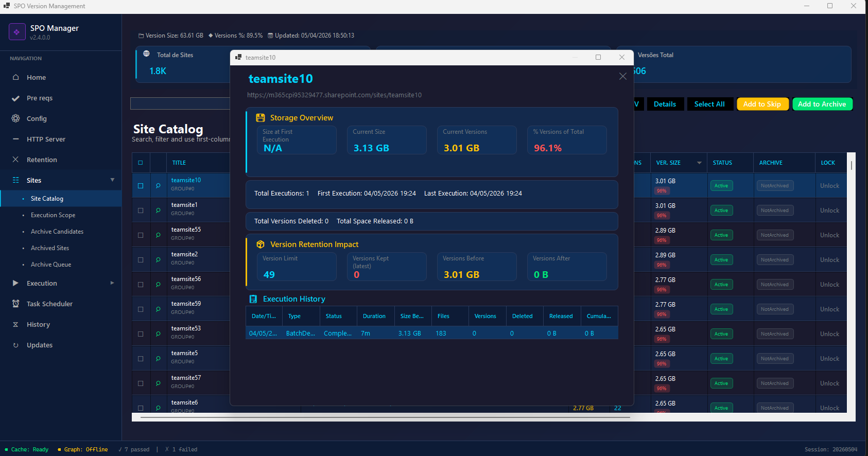Click the Select All button

pyautogui.click(x=709, y=104)
